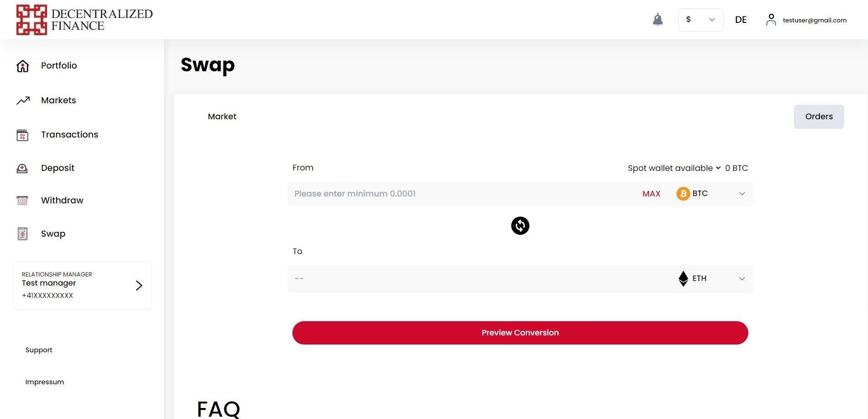Screen dimensions: 868x419
Task: Open the notifications bell icon
Action: point(657,20)
